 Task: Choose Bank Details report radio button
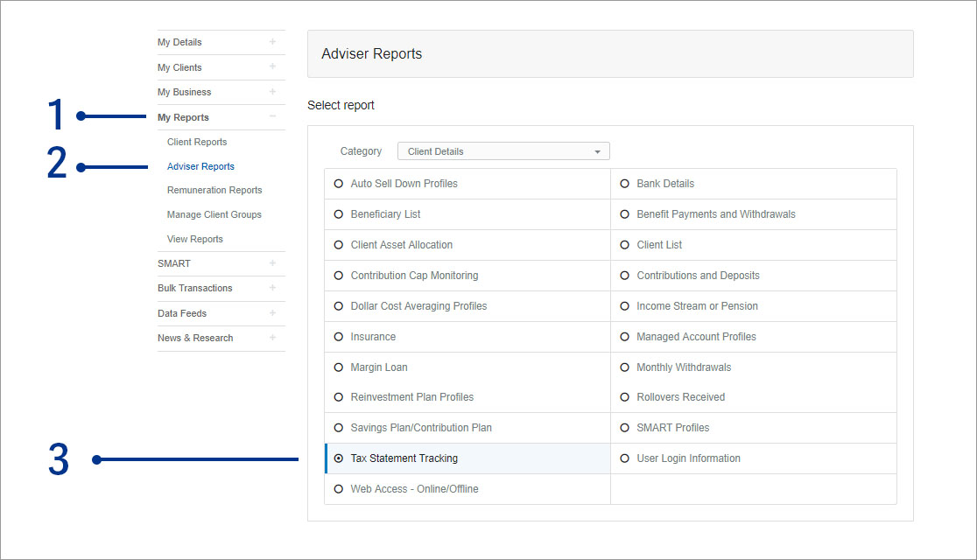coord(625,184)
